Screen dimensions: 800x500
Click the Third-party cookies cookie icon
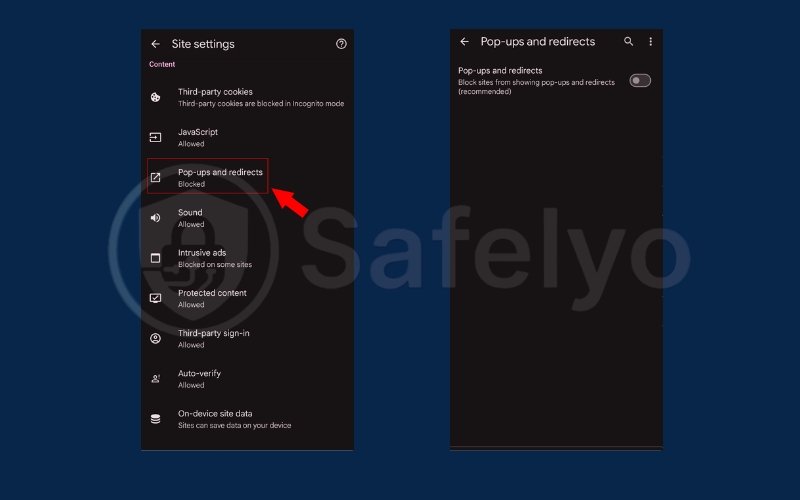(x=156, y=97)
